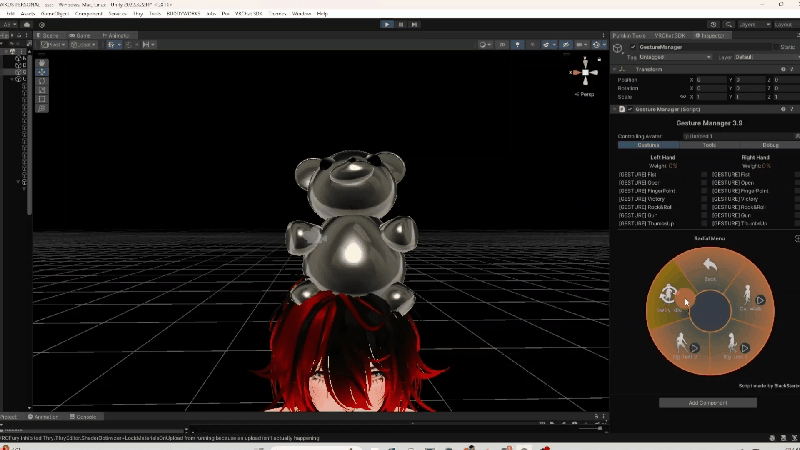Click the Position X input field
800x450 pixels.
[x=710, y=79]
